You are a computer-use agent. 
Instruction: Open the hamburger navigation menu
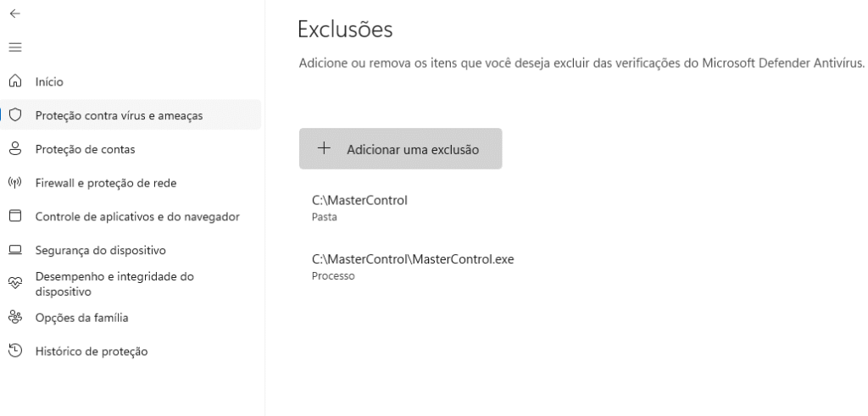[15, 47]
